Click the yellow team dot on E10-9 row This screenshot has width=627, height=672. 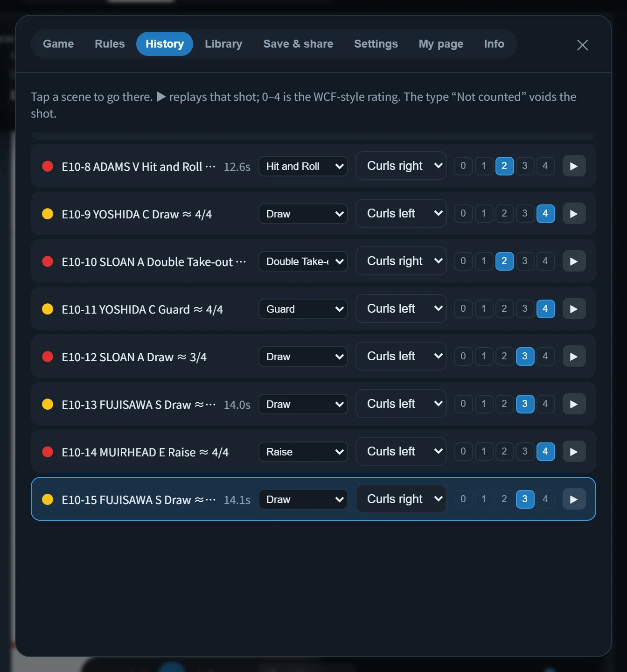pos(48,214)
